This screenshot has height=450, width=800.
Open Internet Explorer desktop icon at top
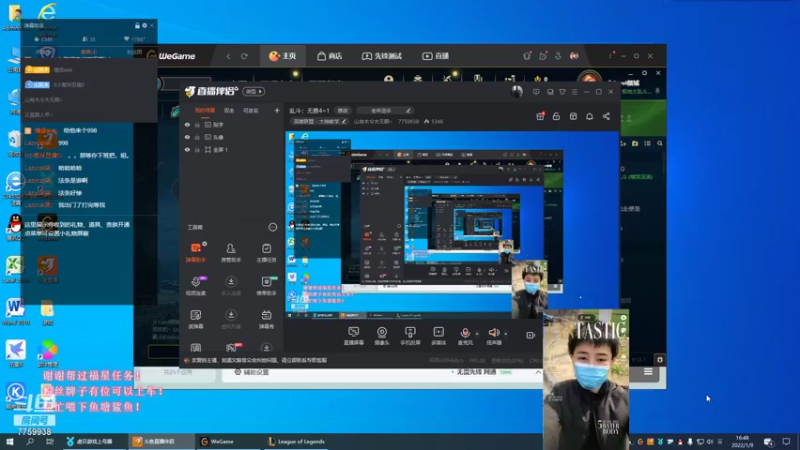[47, 12]
